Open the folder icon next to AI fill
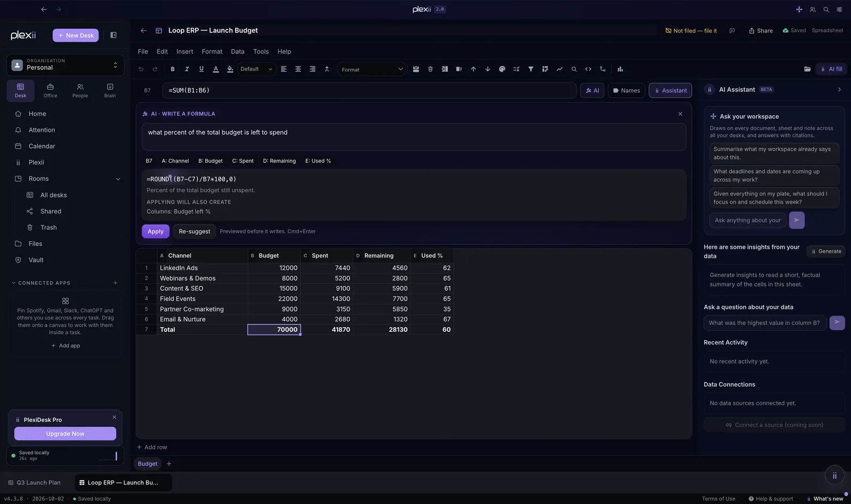Viewport: 851px width, 504px height. (x=807, y=69)
